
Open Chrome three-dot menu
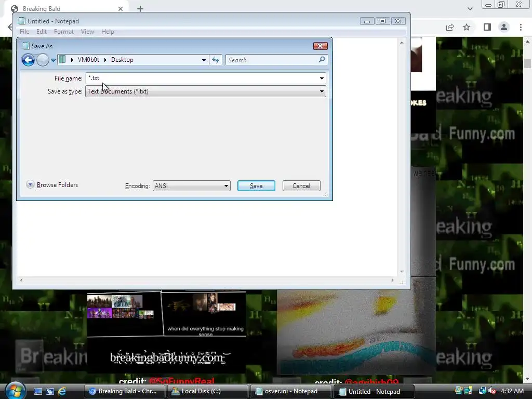(521, 27)
